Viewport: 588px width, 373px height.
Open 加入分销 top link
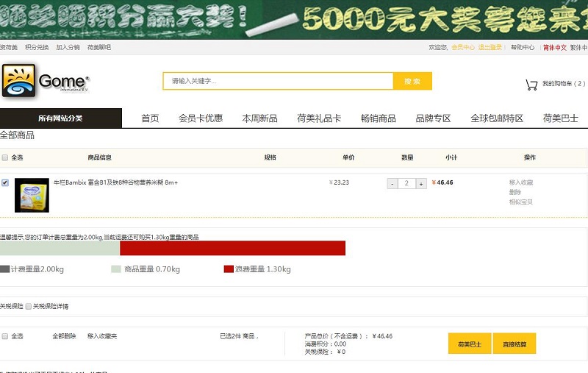(x=68, y=47)
